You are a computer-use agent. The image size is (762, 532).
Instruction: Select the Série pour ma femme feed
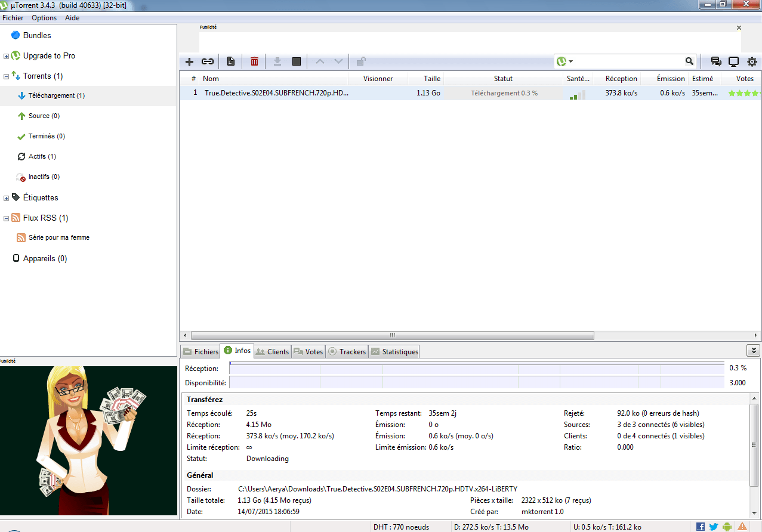[59, 238]
